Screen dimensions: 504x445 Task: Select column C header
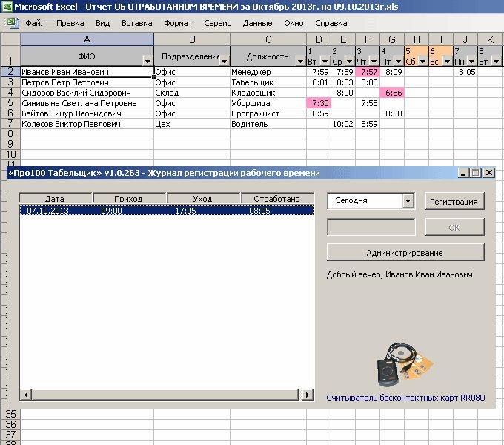[x=268, y=39]
